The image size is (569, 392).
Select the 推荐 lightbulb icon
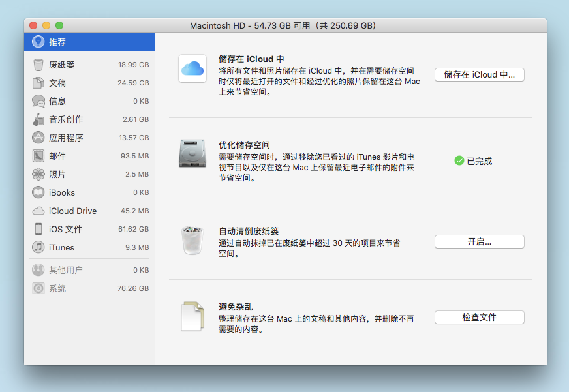(38, 42)
